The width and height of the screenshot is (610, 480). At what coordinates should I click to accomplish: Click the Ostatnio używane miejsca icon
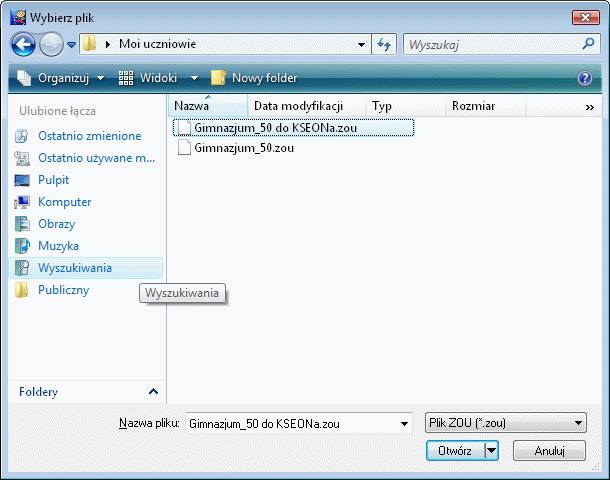[22, 158]
